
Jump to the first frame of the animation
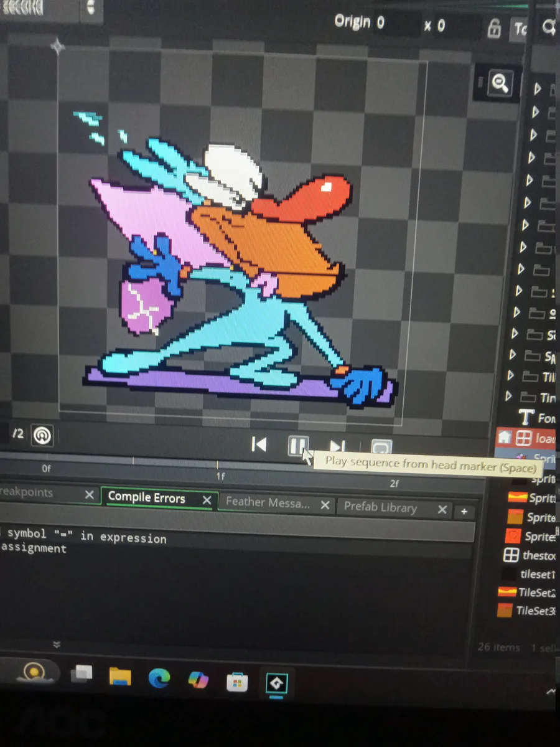[x=259, y=444]
